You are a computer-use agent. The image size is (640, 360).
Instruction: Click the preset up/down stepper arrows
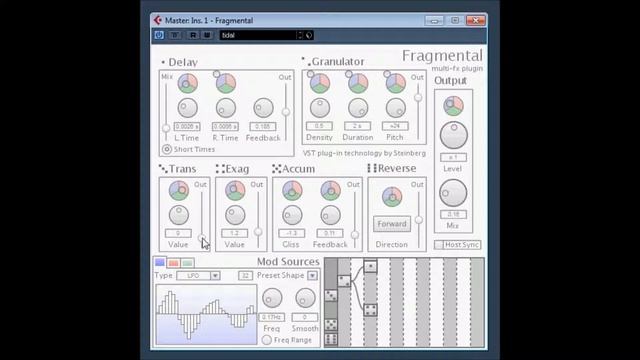click(x=300, y=35)
